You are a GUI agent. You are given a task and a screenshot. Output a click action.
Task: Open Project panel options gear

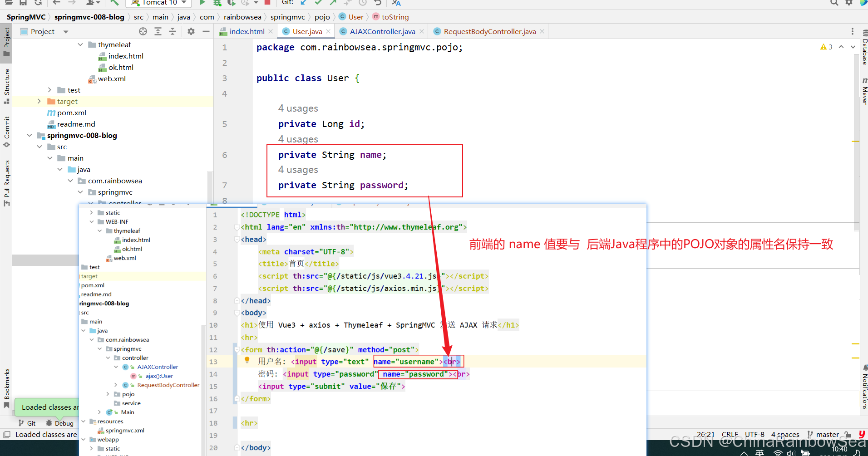pos(191,31)
